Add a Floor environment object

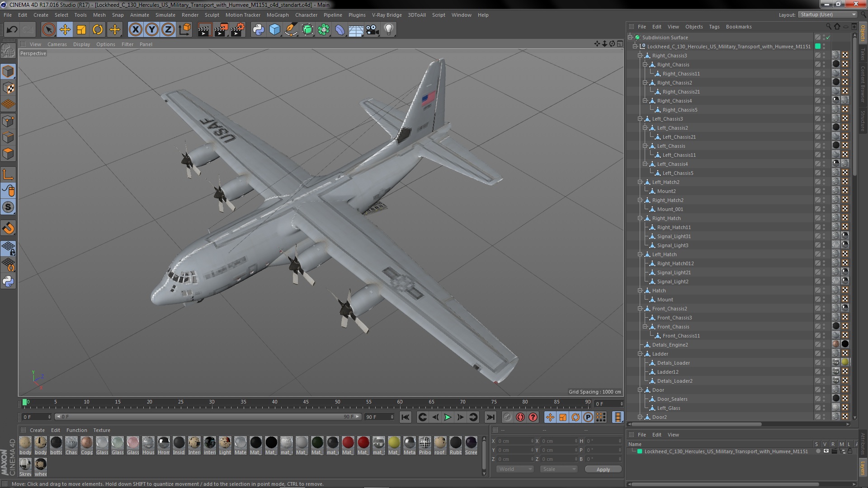[356, 30]
